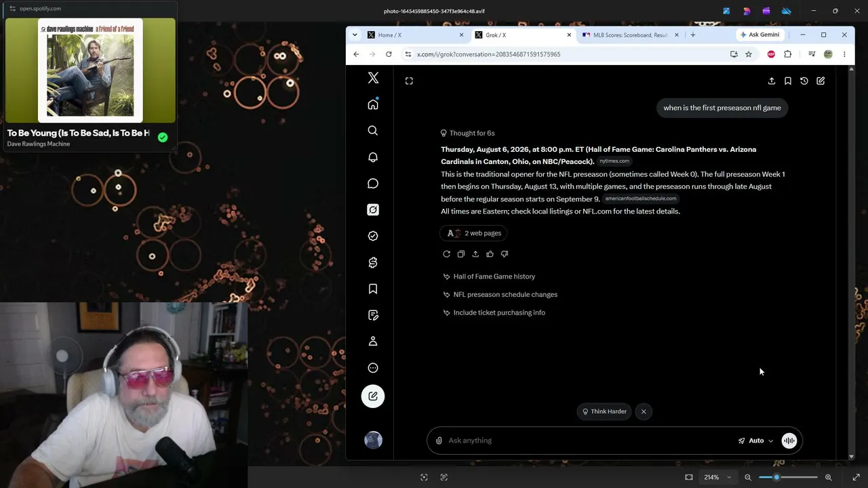Select the Grok / X tab
868x488 pixels.
523,35
